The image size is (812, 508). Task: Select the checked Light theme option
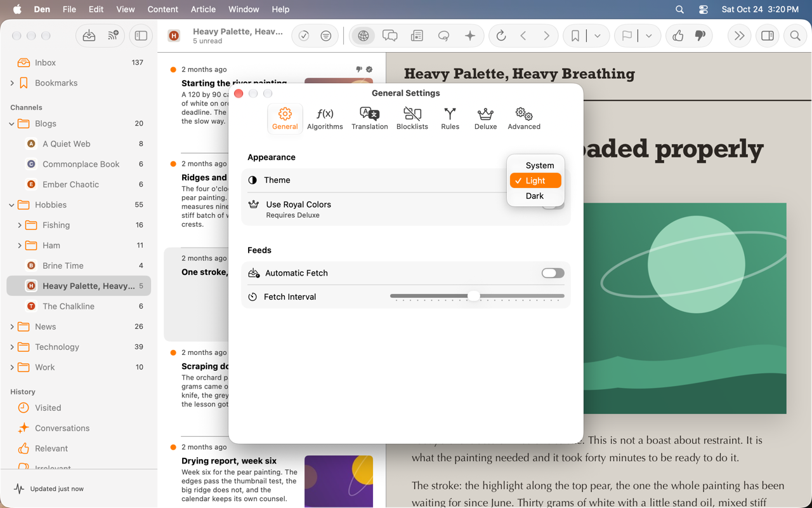coord(535,181)
